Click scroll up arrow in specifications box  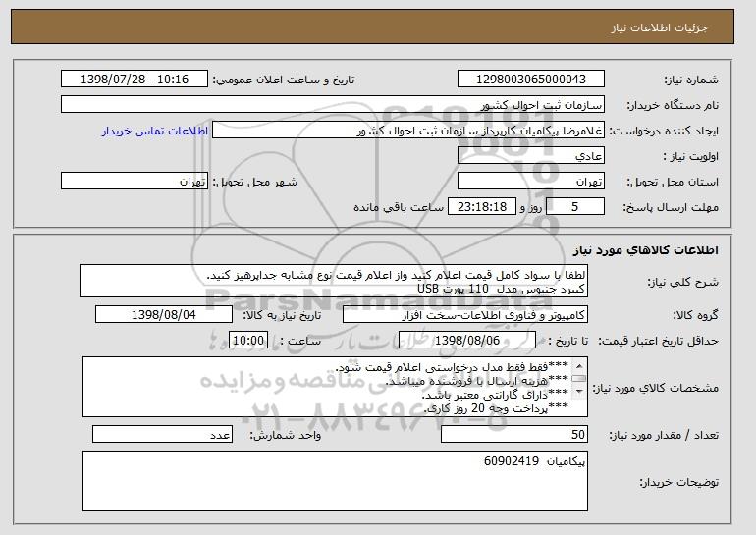tap(579, 366)
